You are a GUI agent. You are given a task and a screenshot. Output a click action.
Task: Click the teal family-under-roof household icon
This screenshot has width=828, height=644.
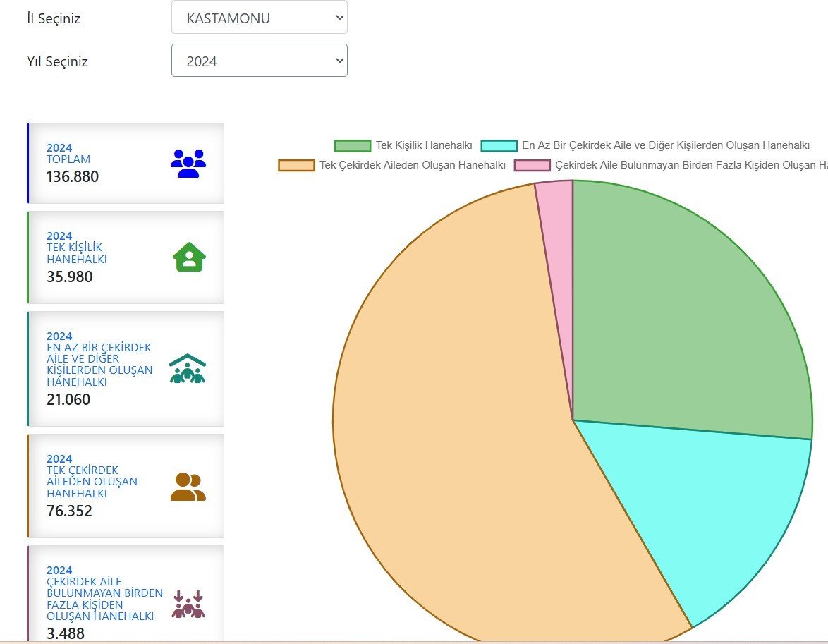point(188,369)
